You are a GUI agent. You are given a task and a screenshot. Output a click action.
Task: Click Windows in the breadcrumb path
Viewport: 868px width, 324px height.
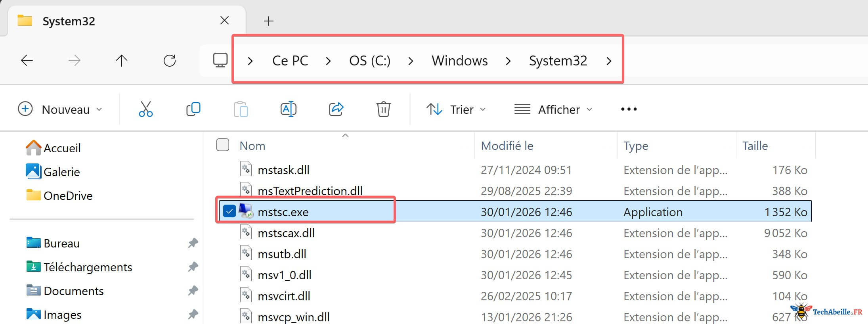460,61
